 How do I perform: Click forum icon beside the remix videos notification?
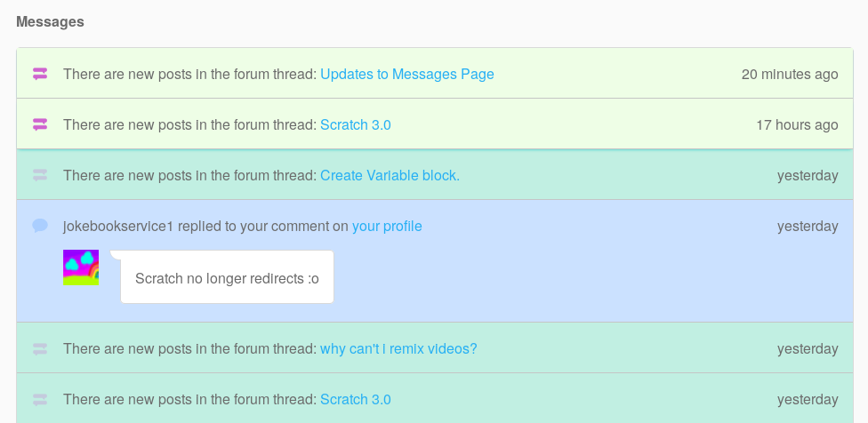(x=40, y=348)
